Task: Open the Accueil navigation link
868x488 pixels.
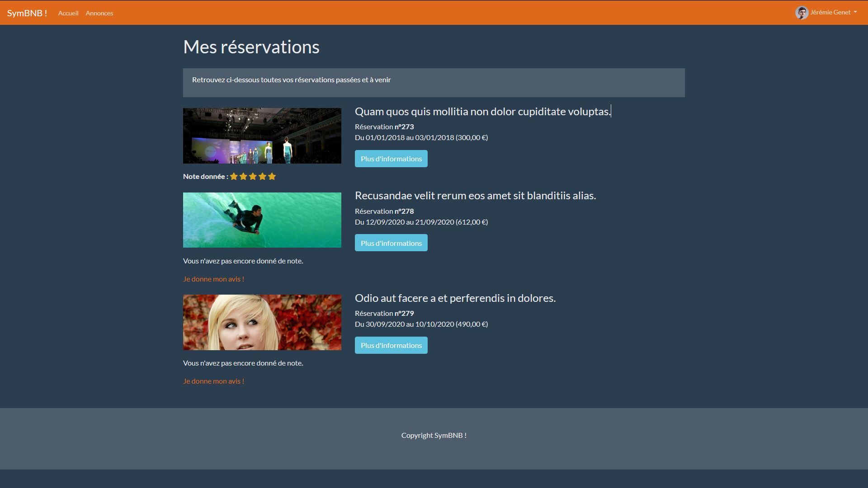Action: pyautogui.click(x=68, y=13)
